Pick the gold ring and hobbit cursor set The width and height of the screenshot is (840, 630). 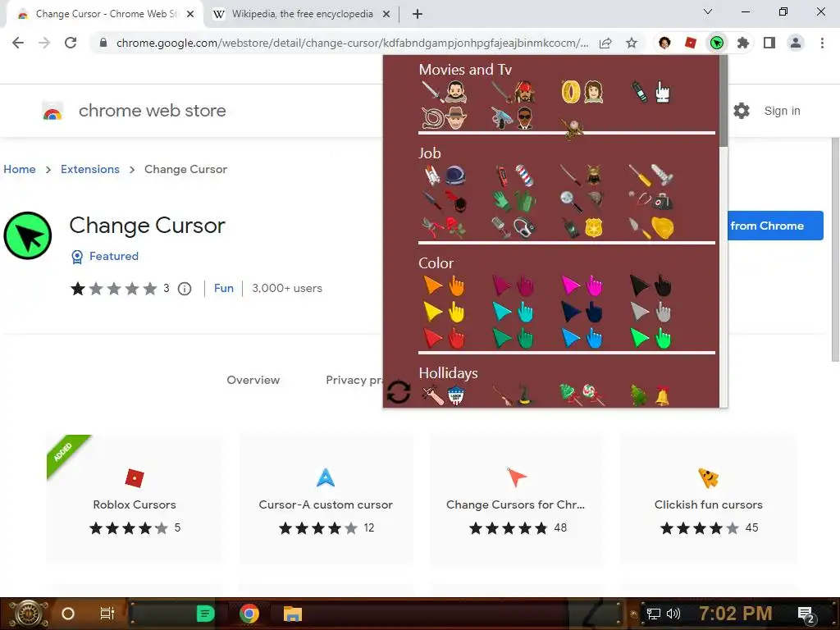[x=582, y=92]
